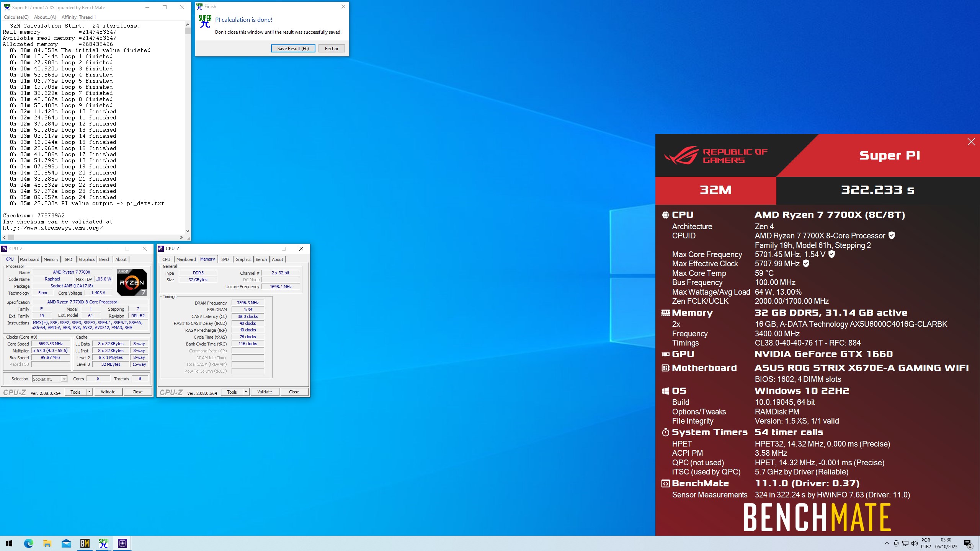Click Motherboard icon in BenchMate panel

pos(665,368)
